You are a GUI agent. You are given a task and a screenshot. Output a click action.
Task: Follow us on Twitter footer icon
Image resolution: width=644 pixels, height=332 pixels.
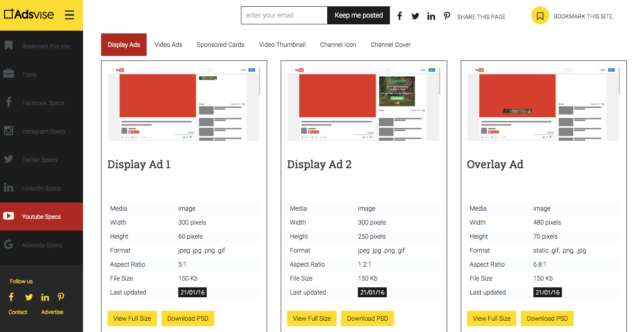[29, 297]
